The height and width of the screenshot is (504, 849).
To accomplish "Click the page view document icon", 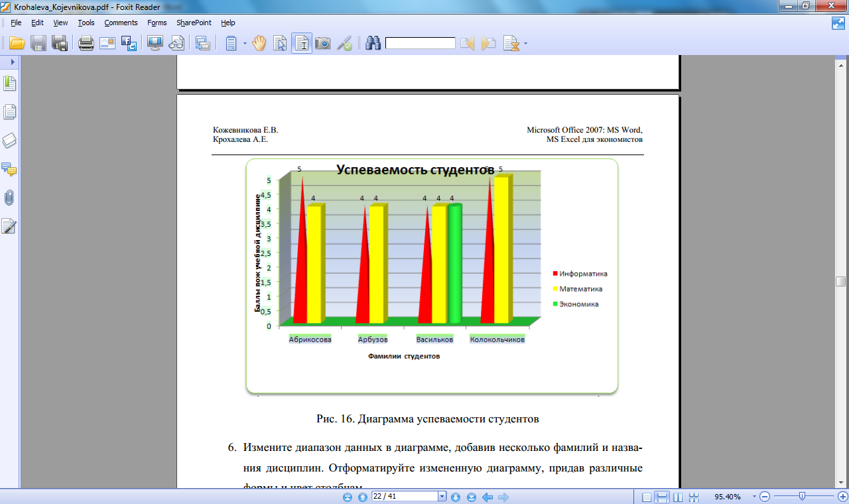I will 231,44.
